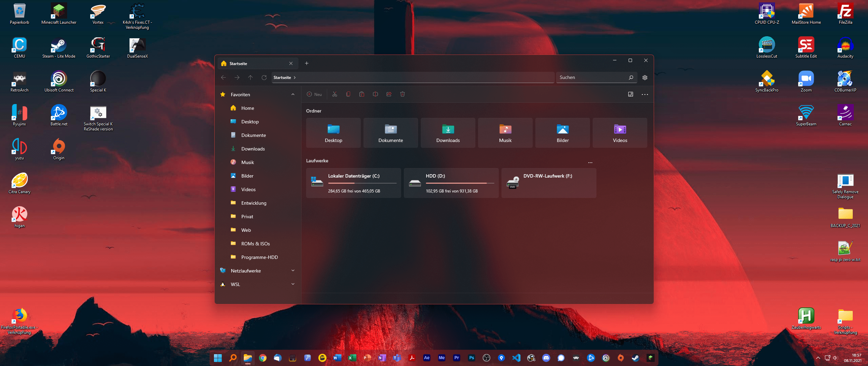Add a new tab with plus button

pos(307,63)
